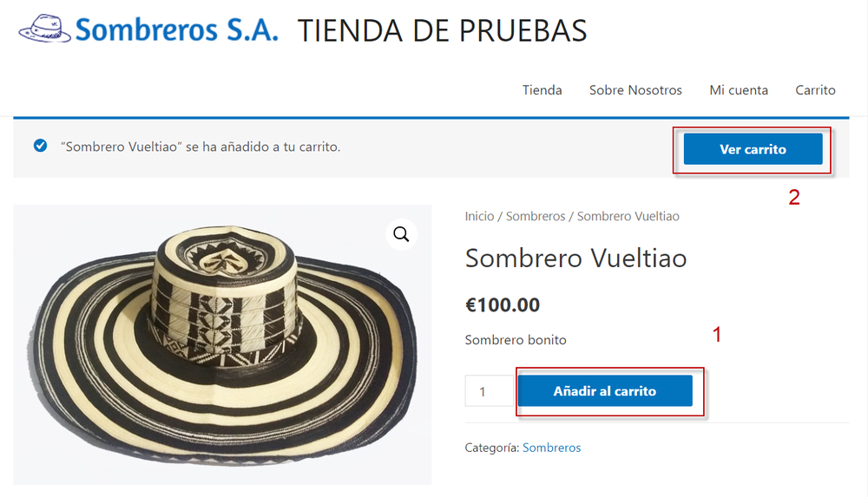Click the Sombrero Vueltiao product heading
Screen dimensions: 868x497
tap(575, 258)
